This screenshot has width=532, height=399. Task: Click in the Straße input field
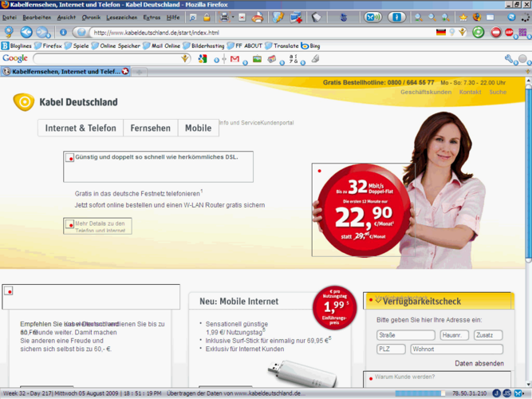(405, 335)
